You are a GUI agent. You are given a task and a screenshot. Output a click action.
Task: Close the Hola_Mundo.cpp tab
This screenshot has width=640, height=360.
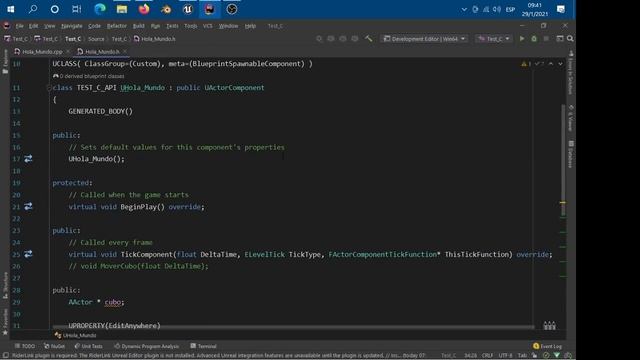click(x=68, y=51)
